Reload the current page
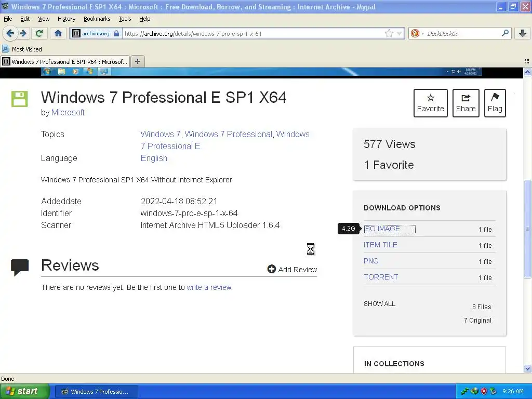The height and width of the screenshot is (399, 532). 39,33
